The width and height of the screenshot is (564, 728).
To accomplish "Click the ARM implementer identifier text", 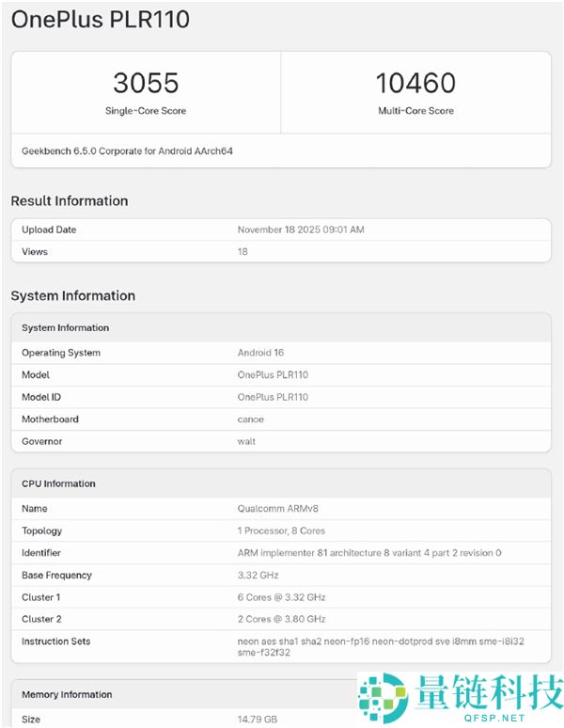I will tap(369, 553).
